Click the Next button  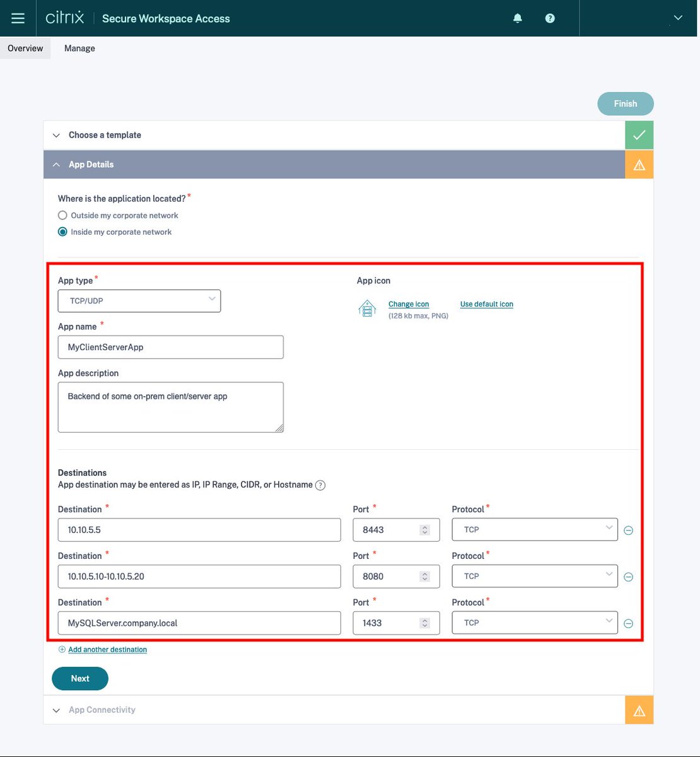click(x=80, y=679)
